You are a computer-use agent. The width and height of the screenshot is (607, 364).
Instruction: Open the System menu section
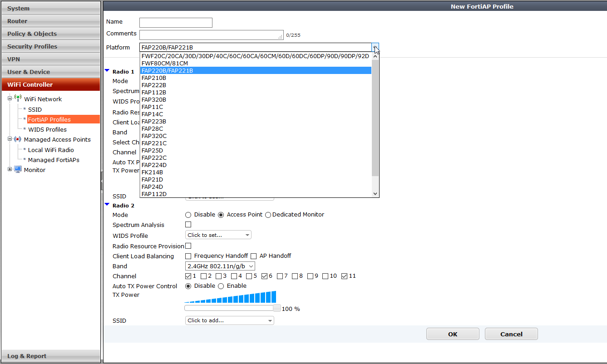(50, 8)
